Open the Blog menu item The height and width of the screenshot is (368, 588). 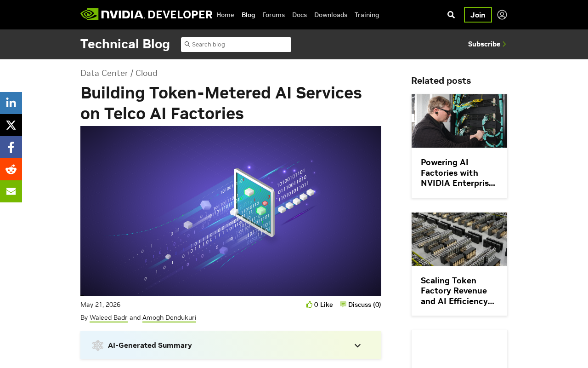[x=248, y=15]
